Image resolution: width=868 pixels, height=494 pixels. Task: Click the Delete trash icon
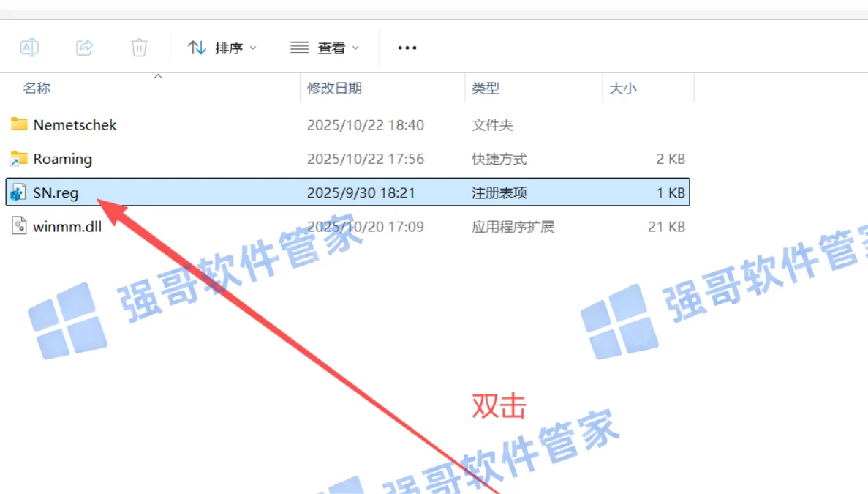coord(139,48)
